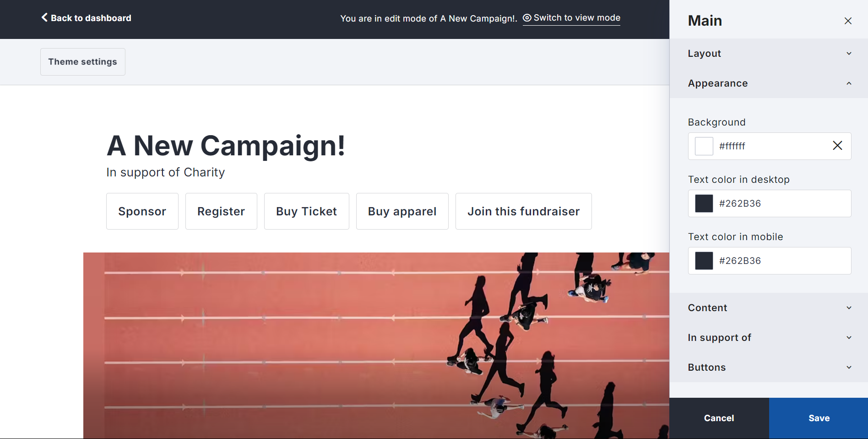Viewport: 868px width, 439px height.
Task: Collapse the Appearance section
Action: (x=769, y=83)
